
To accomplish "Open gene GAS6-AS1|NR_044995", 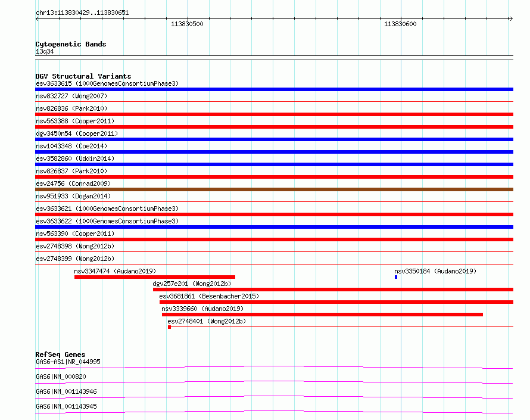I will tap(68, 362).
